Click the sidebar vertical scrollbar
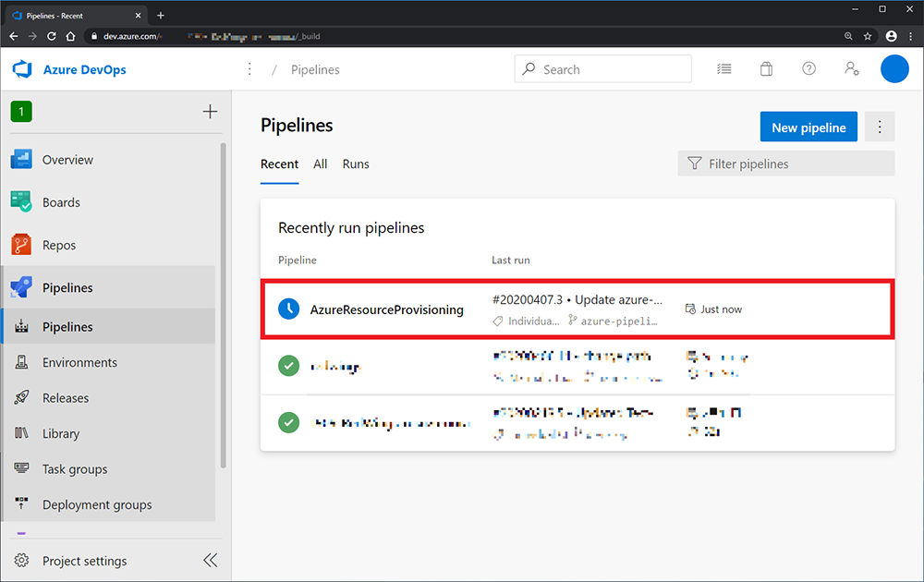The image size is (924, 582). [x=224, y=305]
